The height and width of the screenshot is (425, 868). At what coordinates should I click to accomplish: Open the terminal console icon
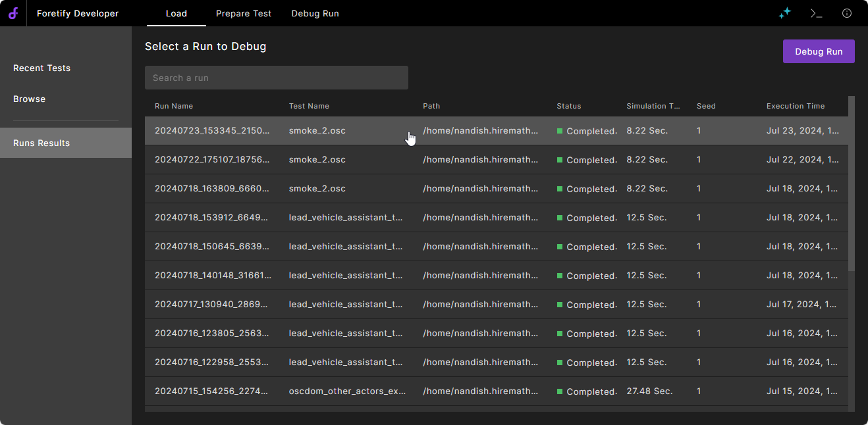(816, 13)
